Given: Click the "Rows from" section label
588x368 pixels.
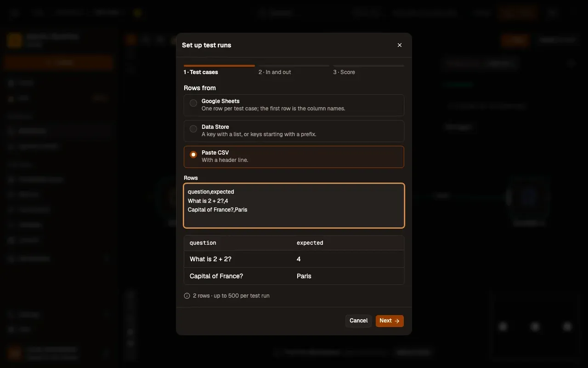Looking at the screenshot, I should (200, 88).
